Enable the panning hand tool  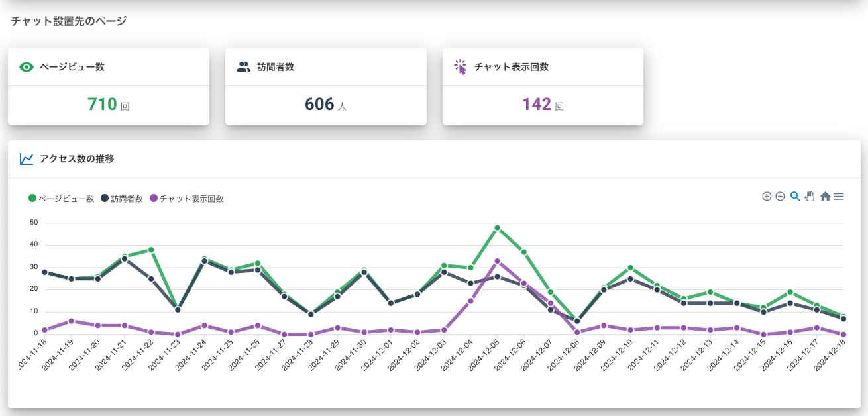(809, 197)
